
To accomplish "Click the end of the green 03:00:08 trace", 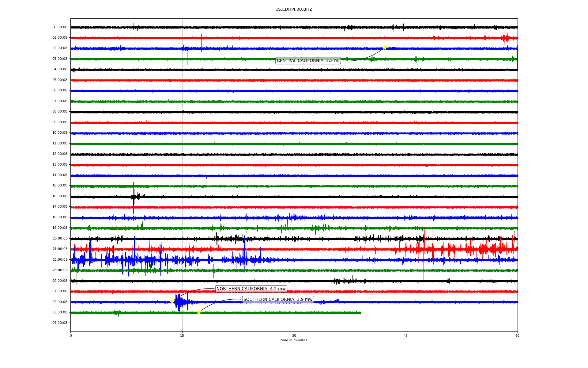I will click(360, 312).
